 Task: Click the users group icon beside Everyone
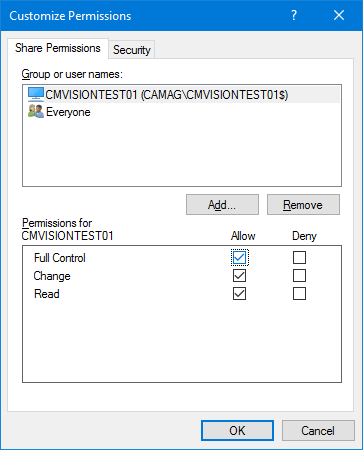[36, 112]
